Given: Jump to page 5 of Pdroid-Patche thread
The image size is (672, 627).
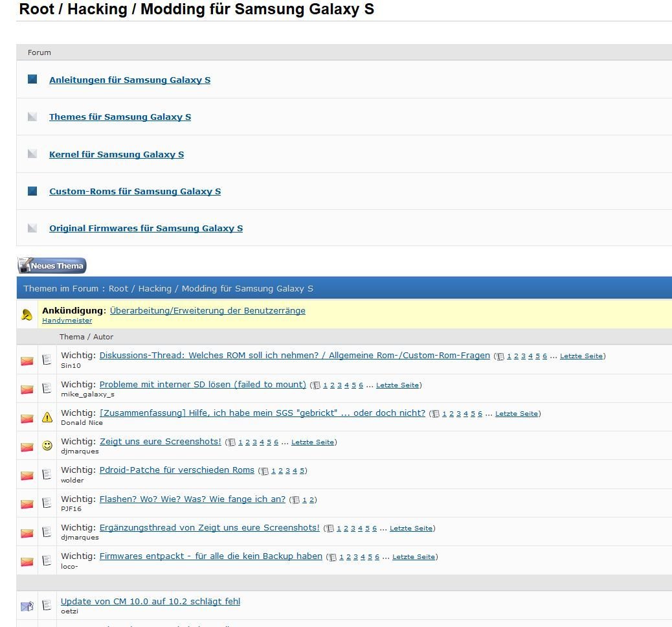Looking at the screenshot, I should click(x=302, y=471).
